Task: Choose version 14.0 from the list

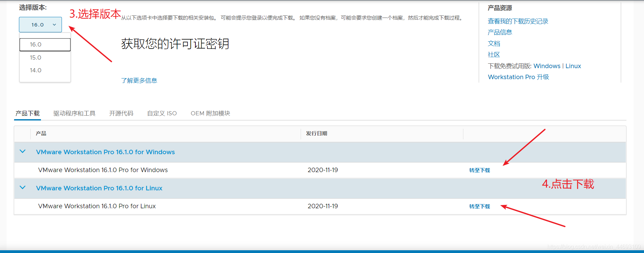Action: point(45,70)
